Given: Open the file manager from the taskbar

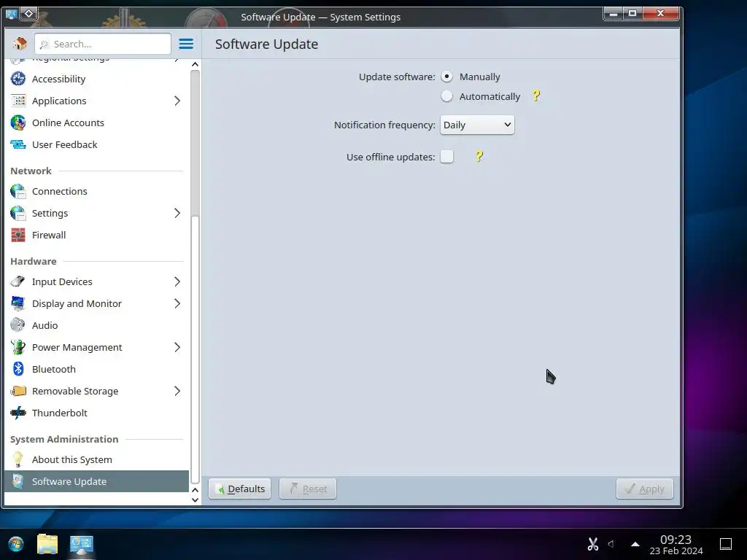Looking at the screenshot, I should (x=47, y=544).
